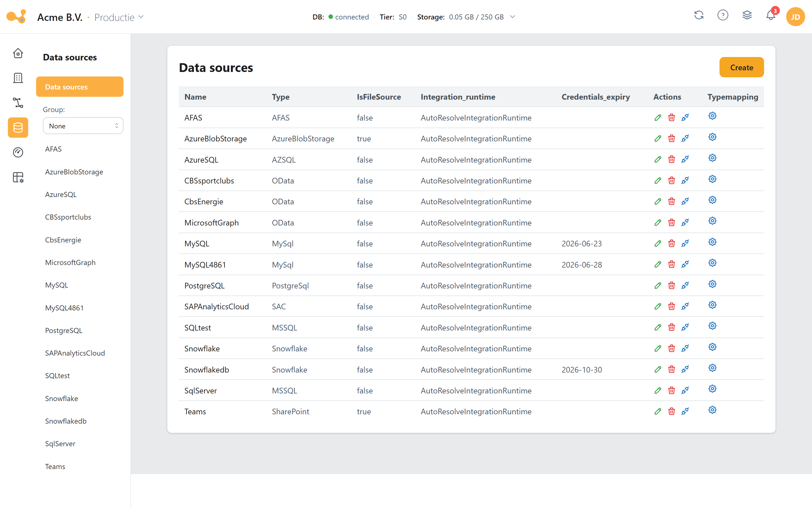Screen dimensions: 812x508
Task: Click the Credentials_expiry column header
Action: (595, 97)
